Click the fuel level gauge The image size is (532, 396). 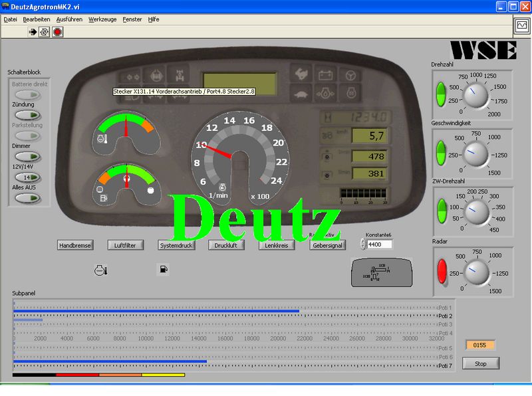click(x=126, y=185)
